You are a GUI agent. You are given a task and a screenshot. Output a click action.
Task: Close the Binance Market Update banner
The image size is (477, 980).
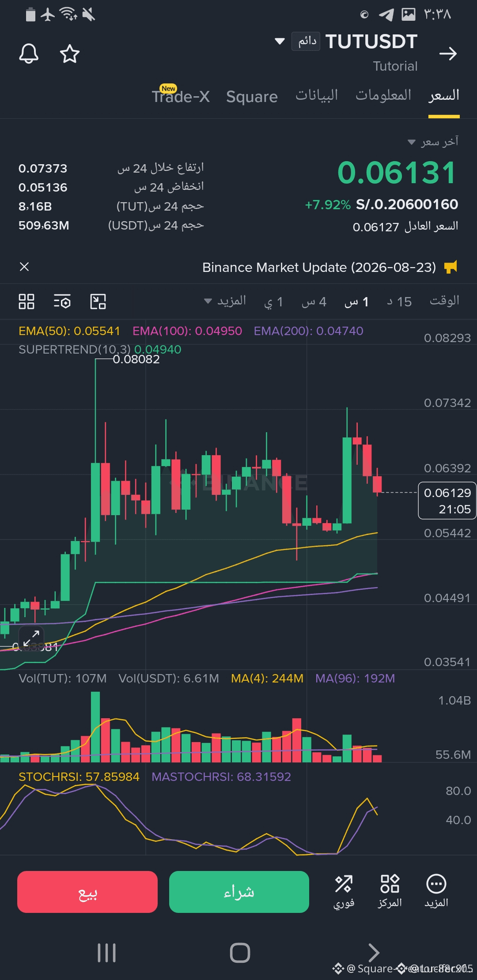pos(24,267)
